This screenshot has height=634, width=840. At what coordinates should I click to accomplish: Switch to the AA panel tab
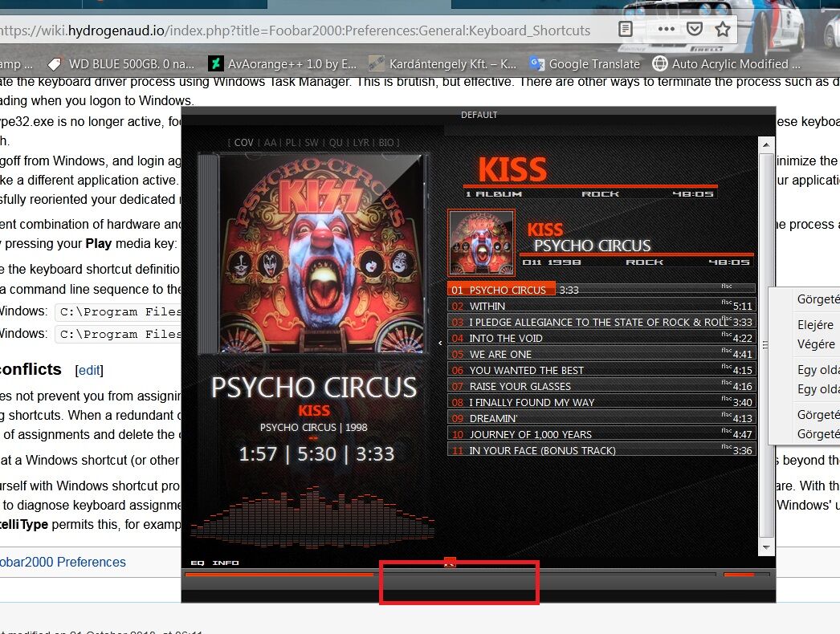pyautogui.click(x=270, y=142)
